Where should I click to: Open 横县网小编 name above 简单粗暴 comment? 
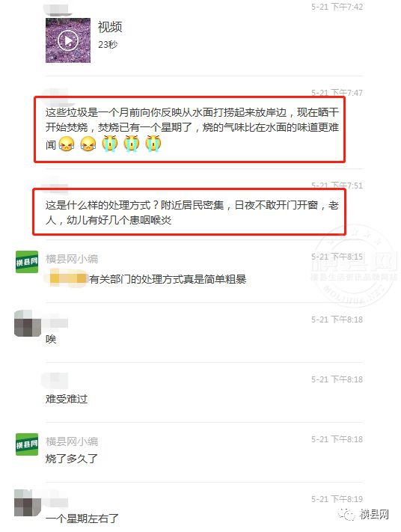[x=72, y=259]
